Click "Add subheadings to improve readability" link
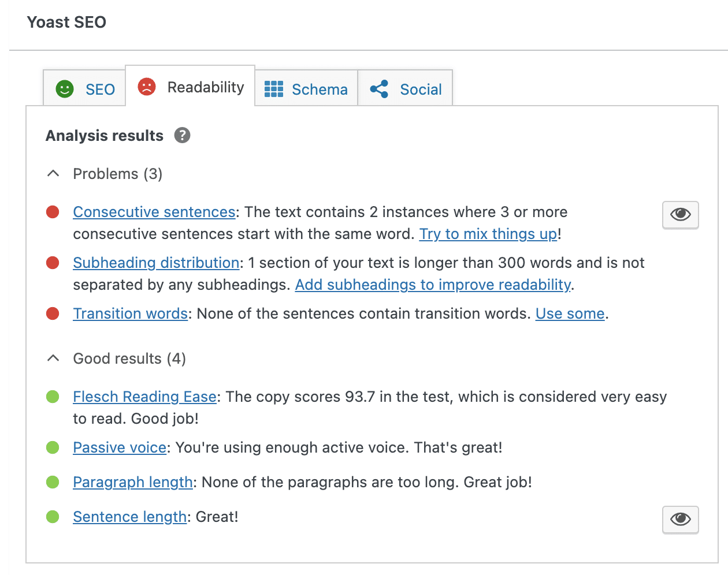The width and height of the screenshot is (728, 575). point(433,285)
